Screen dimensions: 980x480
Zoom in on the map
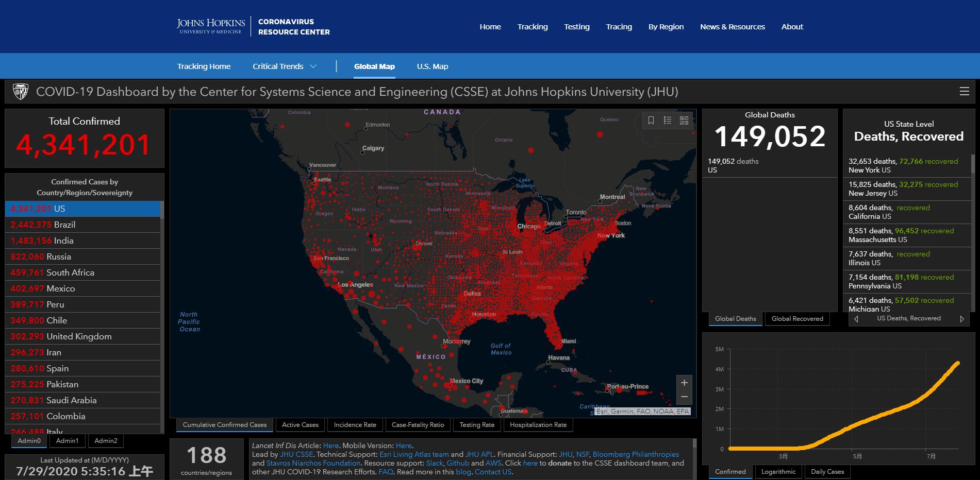point(684,383)
